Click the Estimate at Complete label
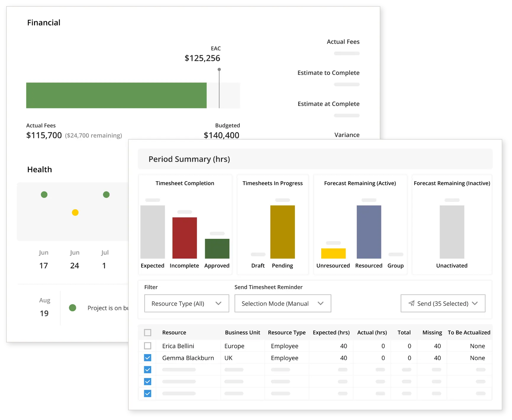The image size is (512, 420). pos(328,104)
